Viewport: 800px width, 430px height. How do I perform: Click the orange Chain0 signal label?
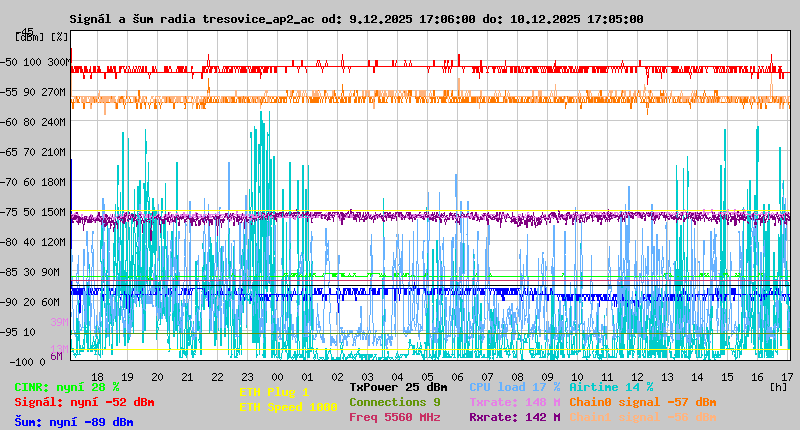642,402
